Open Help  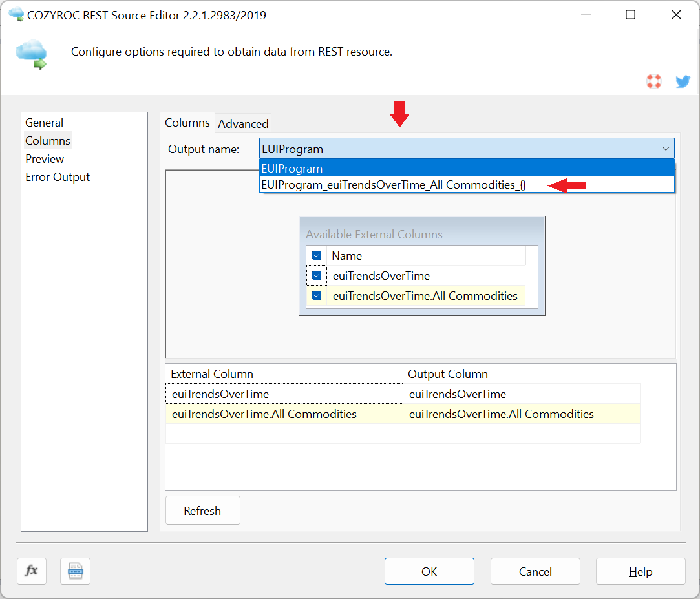pos(640,571)
